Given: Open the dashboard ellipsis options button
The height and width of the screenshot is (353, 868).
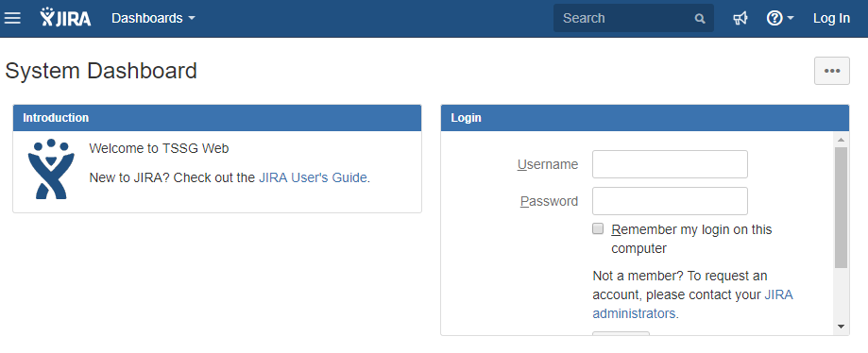Looking at the screenshot, I should [x=831, y=71].
